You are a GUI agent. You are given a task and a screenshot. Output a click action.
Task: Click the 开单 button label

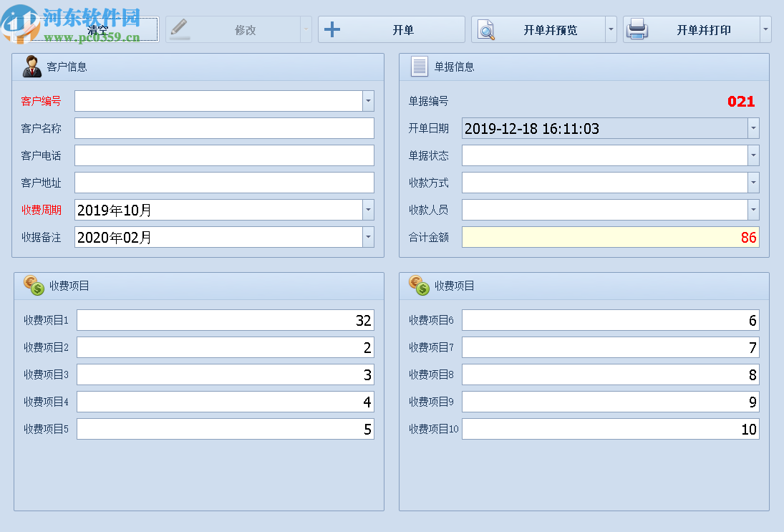coord(403,30)
